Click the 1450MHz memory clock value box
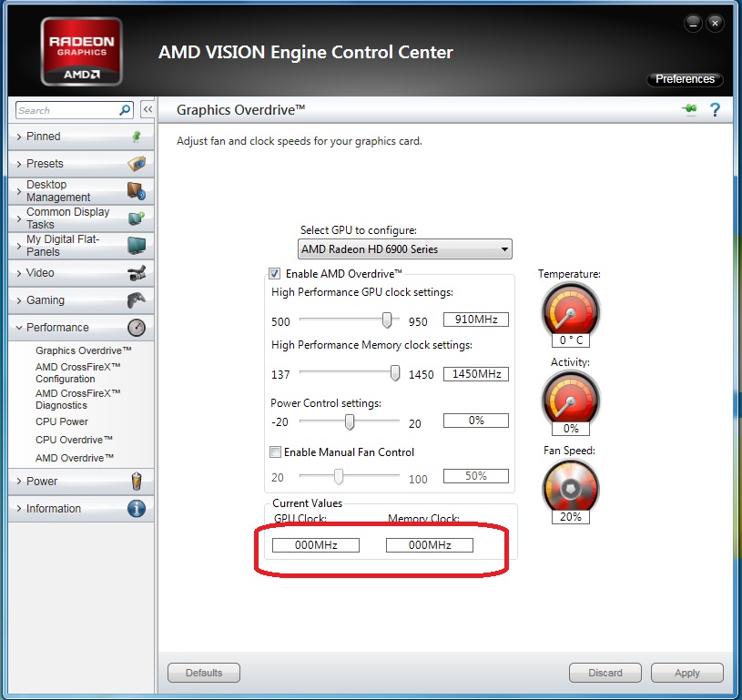 tap(476, 374)
